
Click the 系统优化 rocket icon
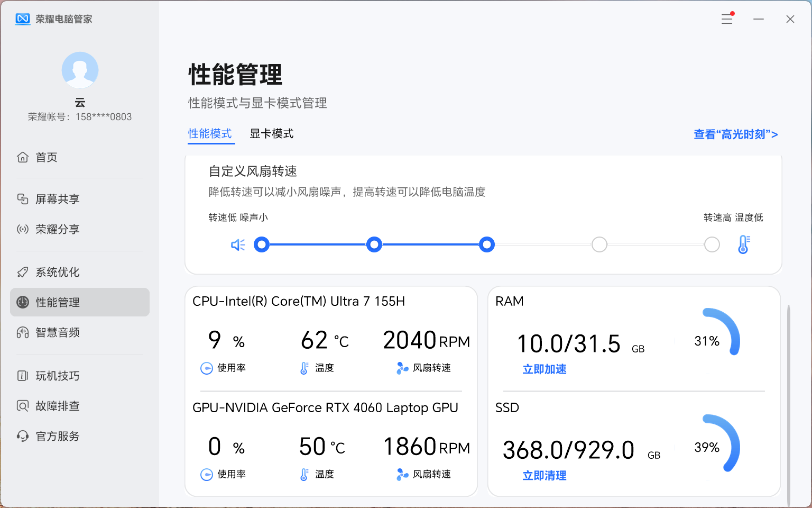pos(23,272)
